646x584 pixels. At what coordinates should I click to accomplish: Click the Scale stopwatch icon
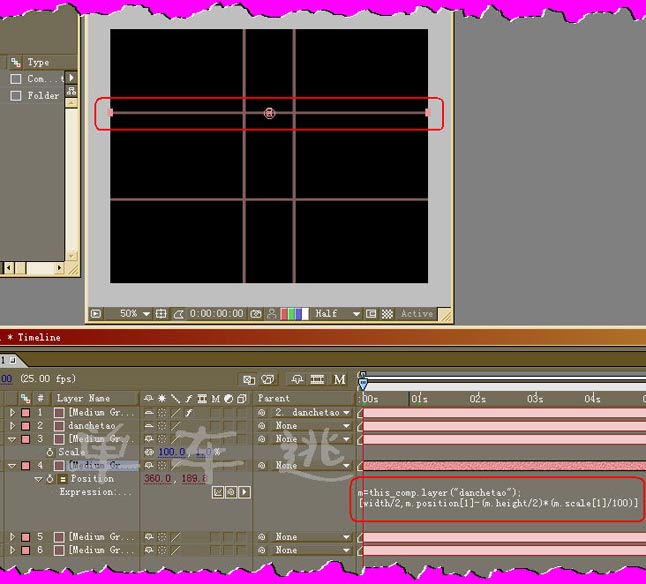(50, 452)
